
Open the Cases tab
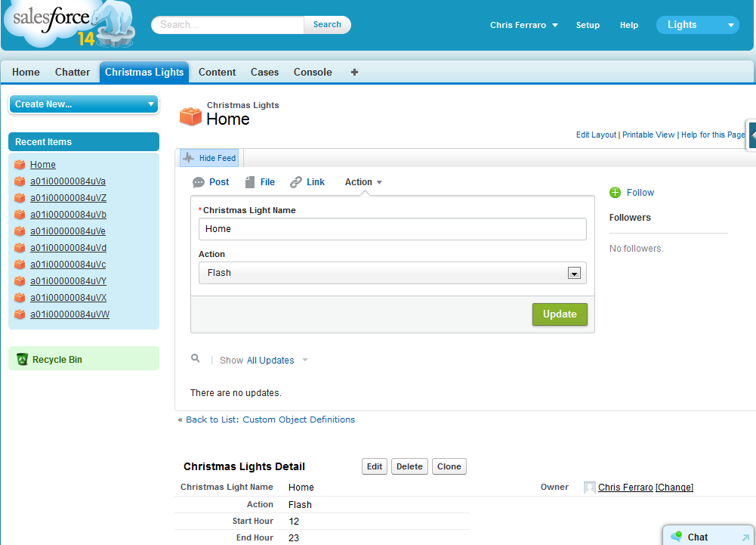click(x=264, y=73)
